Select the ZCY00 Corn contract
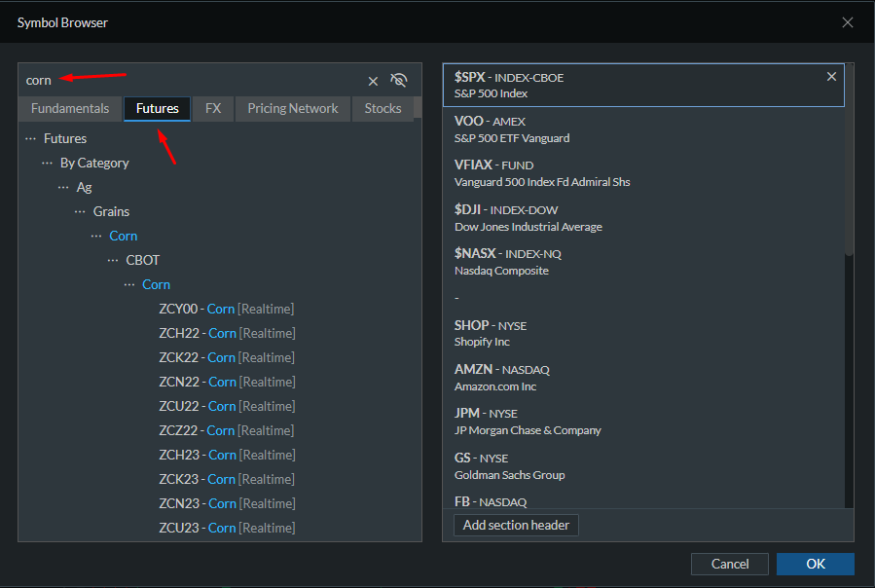The image size is (875, 588). pyautogui.click(x=227, y=309)
